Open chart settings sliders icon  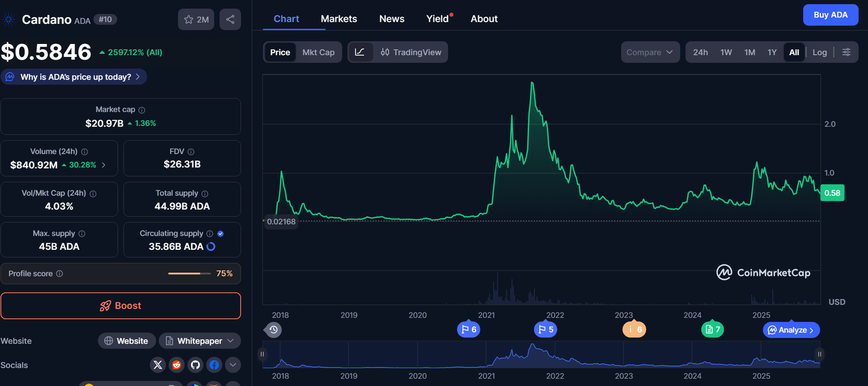coord(846,52)
